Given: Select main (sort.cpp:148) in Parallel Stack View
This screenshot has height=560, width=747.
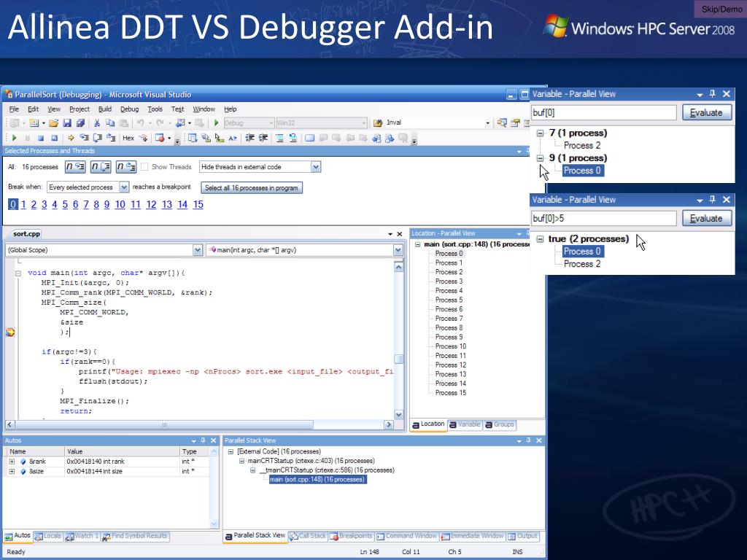Looking at the screenshot, I should coord(317,480).
